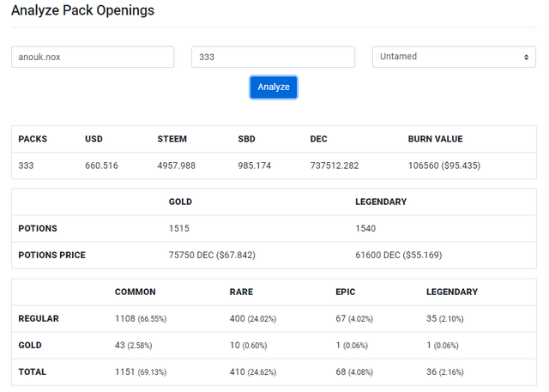The width and height of the screenshot is (549, 392).
Task: Select the DEC column header
Action: coord(318,139)
